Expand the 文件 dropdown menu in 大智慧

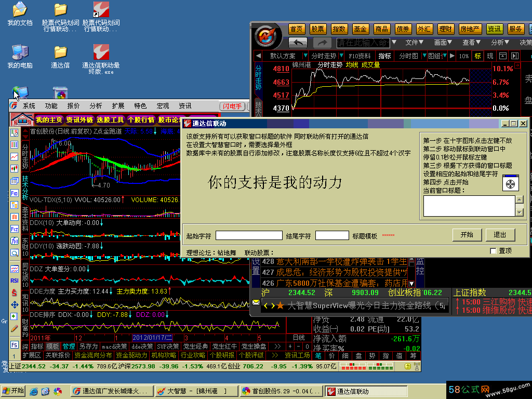[x=414, y=43]
